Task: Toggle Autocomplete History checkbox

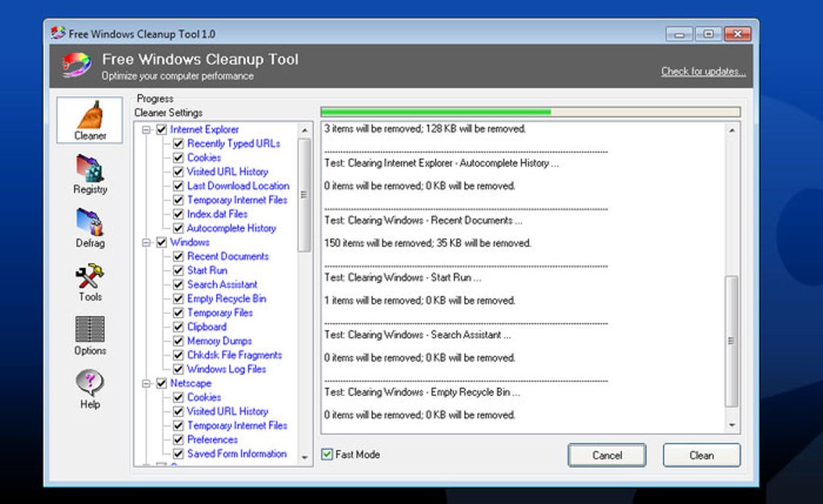Action: pos(178,229)
